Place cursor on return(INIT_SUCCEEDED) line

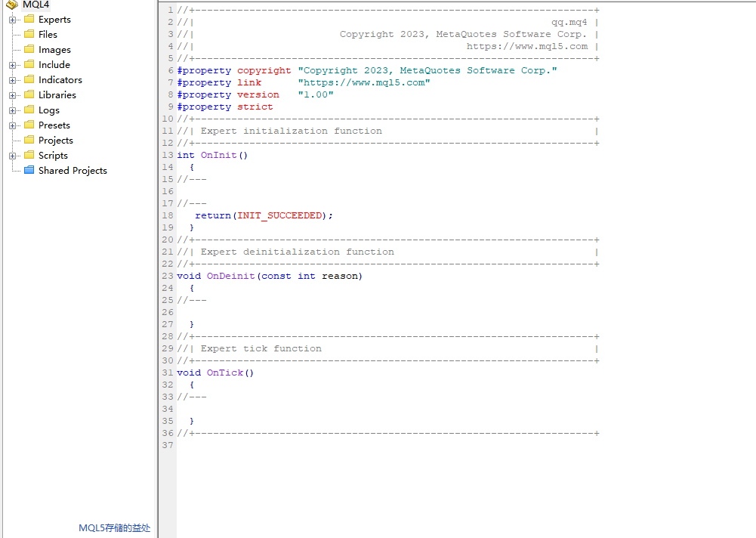click(x=263, y=215)
